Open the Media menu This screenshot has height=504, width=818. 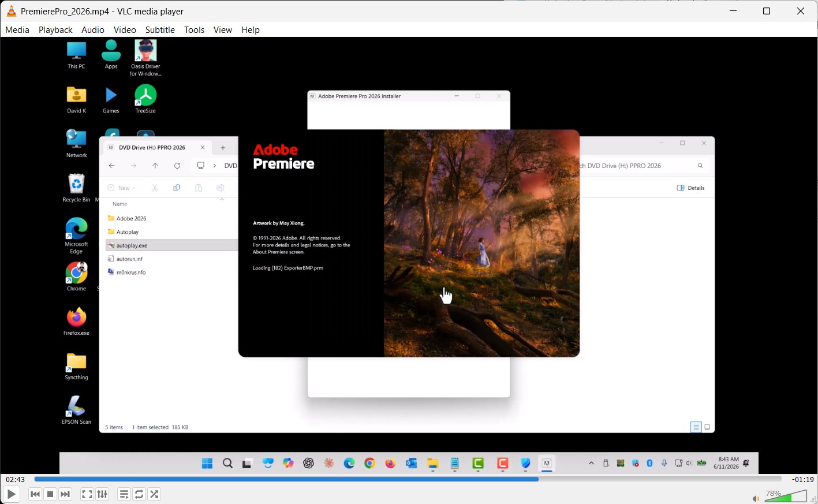point(17,30)
